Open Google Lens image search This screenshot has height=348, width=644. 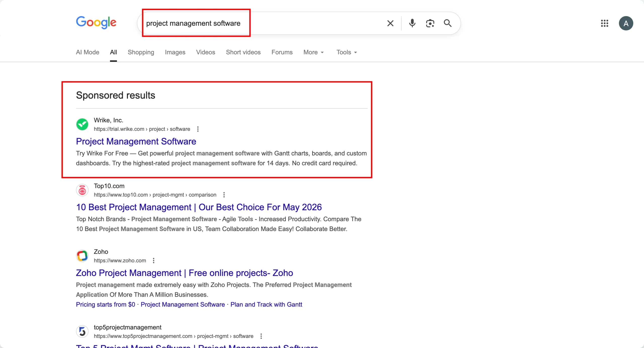click(430, 23)
